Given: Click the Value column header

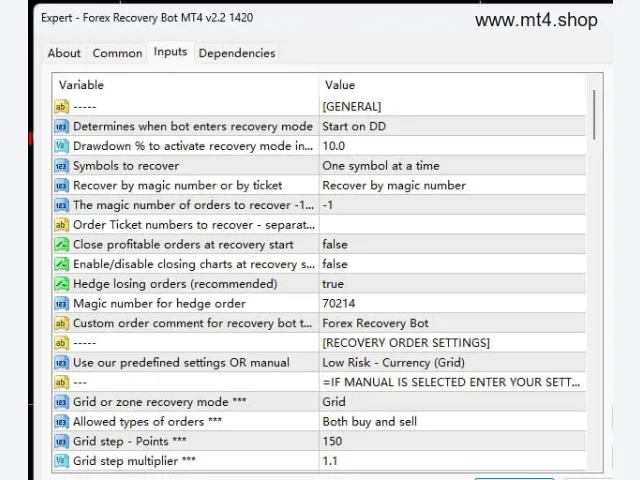Looking at the screenshot, I should click(x=452, y=85).
